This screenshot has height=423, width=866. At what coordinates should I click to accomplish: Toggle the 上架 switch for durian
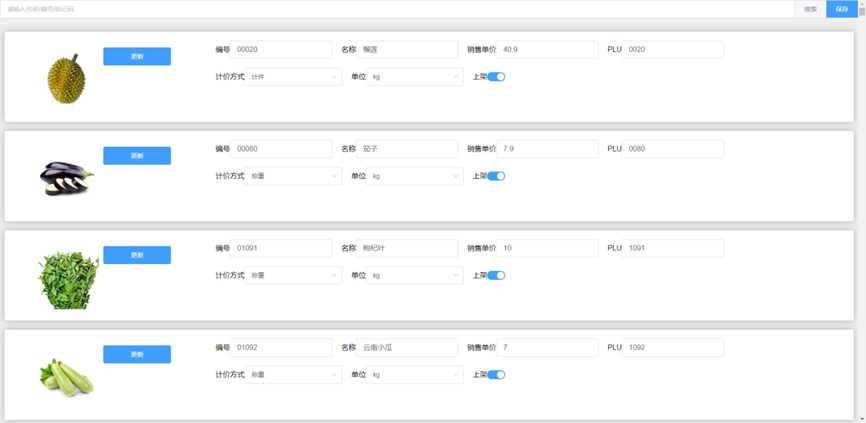pyautogui.click(x=496, y=77)
